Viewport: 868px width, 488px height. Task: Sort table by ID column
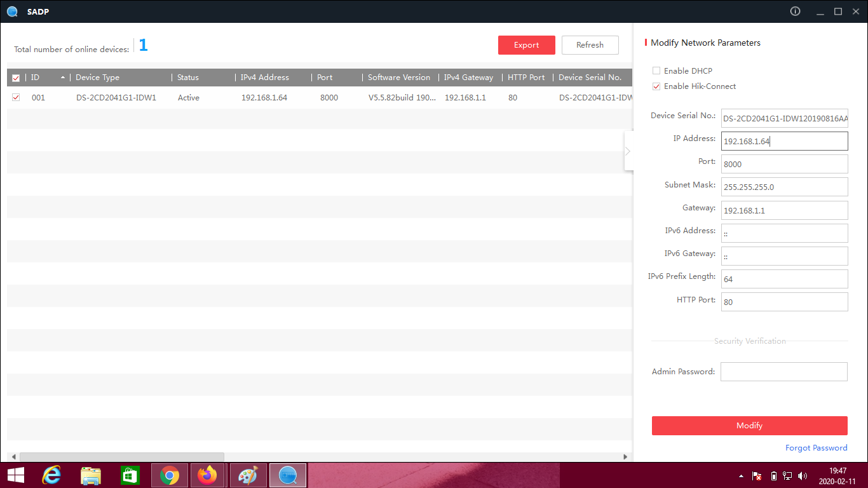(x=48, y=78)
